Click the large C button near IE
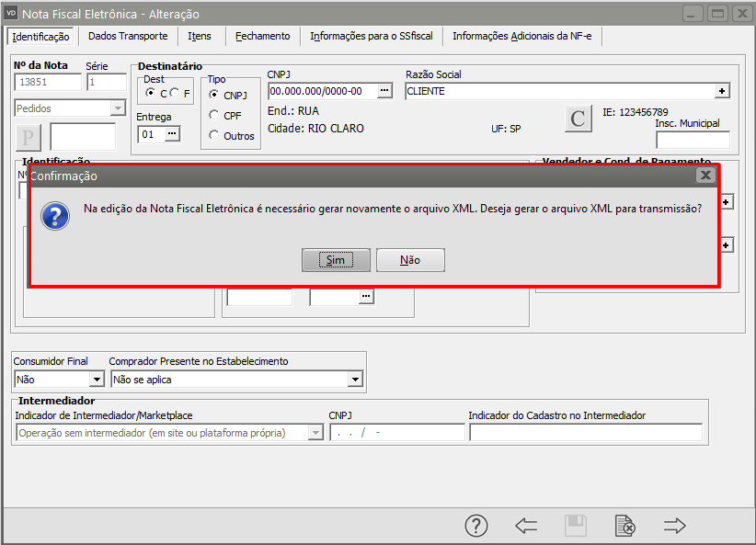Image resolution: width=756 pixels, height=545 pixels. tap(578, 119)
